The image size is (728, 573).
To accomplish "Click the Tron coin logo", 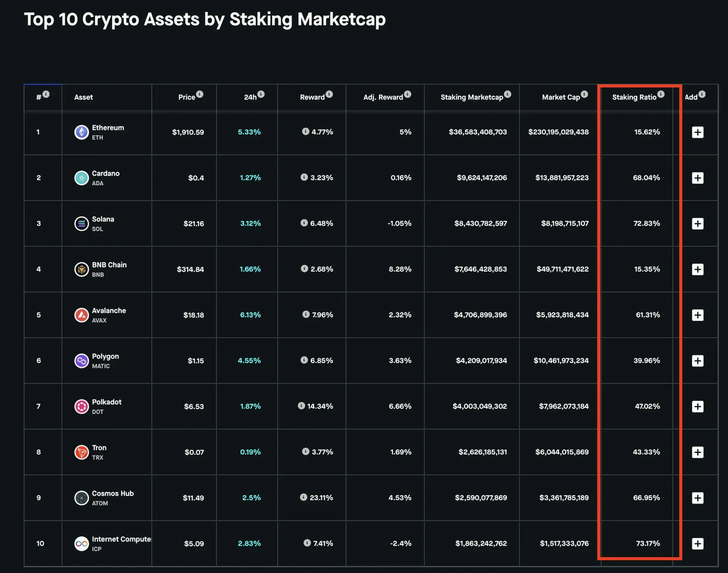I will pos(82,452).
